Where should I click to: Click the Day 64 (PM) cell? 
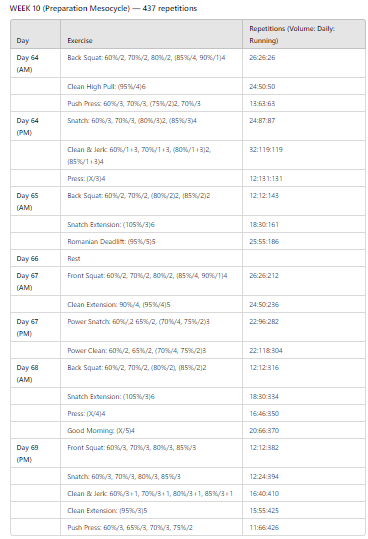pyautogui.click(x=35, y=126)
